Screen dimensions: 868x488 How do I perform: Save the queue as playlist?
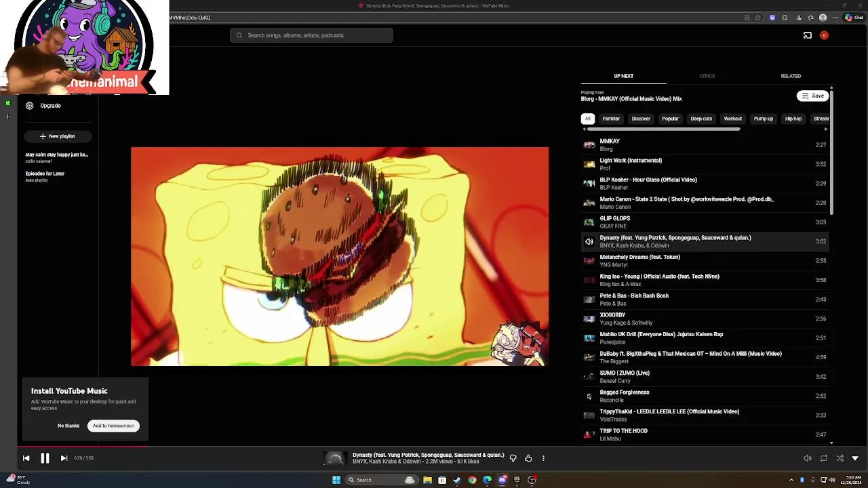[x=812, y=96]
